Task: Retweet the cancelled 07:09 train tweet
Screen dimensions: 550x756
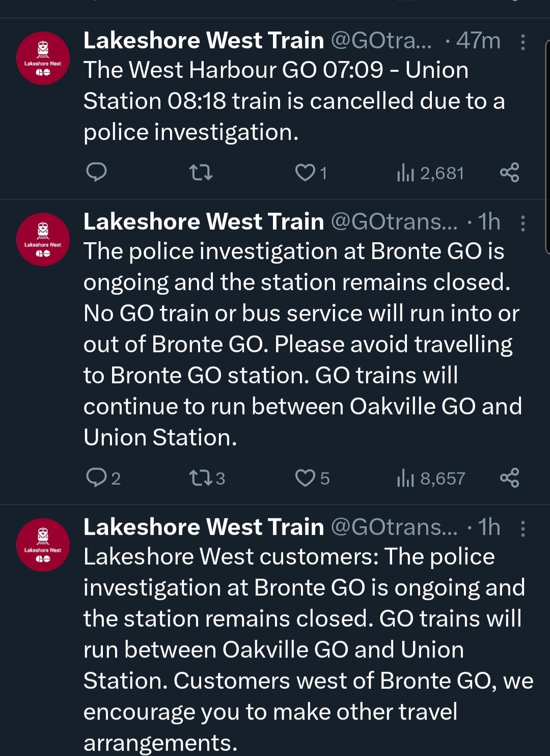Action: (201, 173)
